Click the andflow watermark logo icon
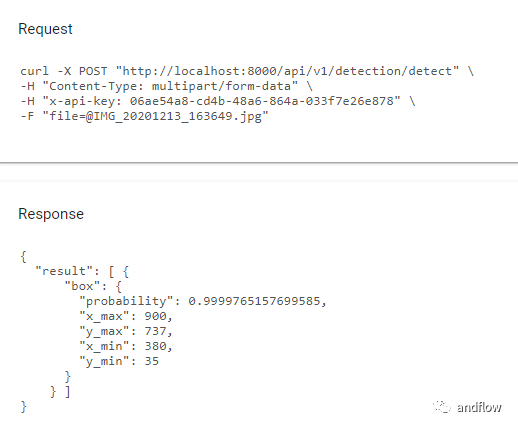Image resolution: width=518 pixels, height=428 pixels. coord(442,407)
